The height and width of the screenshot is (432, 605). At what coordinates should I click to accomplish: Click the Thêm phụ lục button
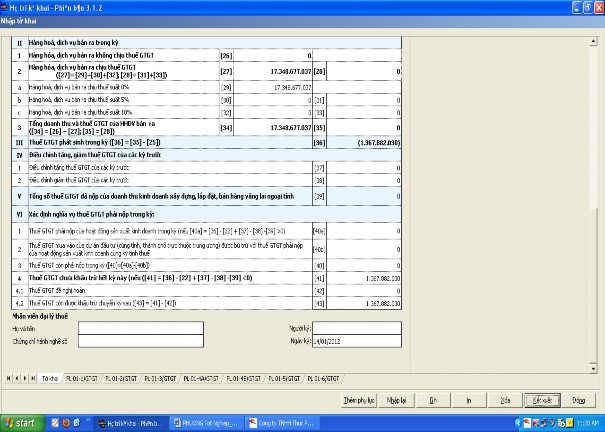[359, 399]
